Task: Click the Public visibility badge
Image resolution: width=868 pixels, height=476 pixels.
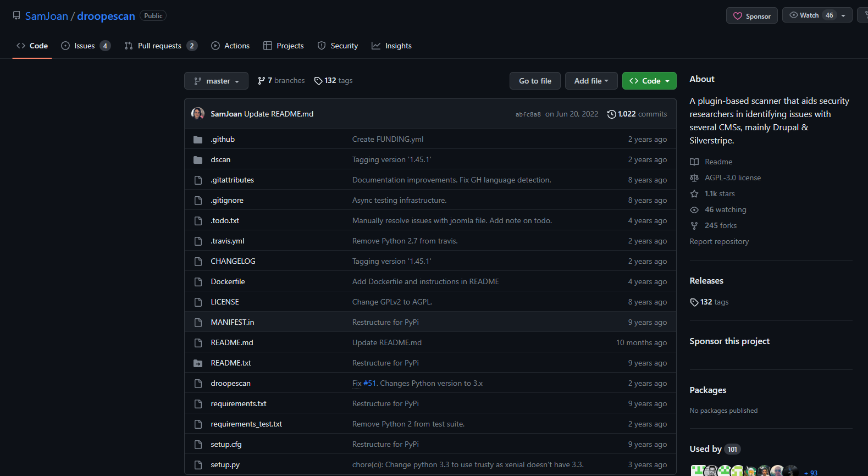Action: 153,16
